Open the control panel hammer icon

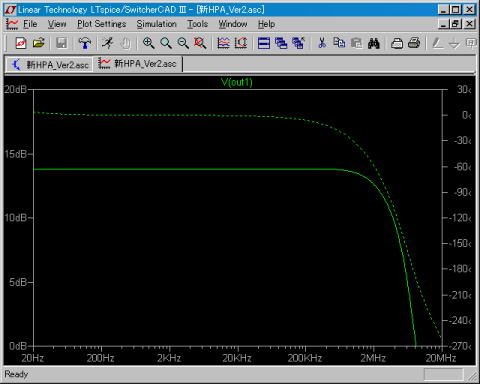point(84,43)
